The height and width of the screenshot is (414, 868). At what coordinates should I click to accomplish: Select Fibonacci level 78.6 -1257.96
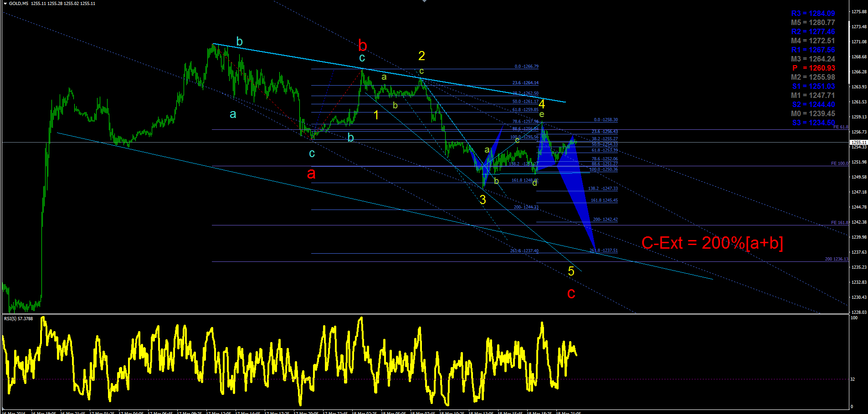click(525, 122)
